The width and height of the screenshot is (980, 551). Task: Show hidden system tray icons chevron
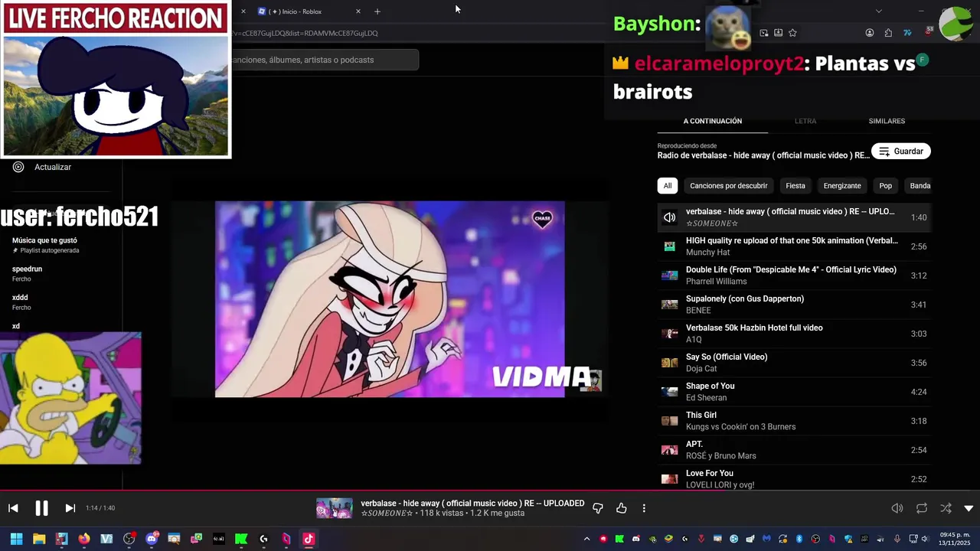coord(587,539)
